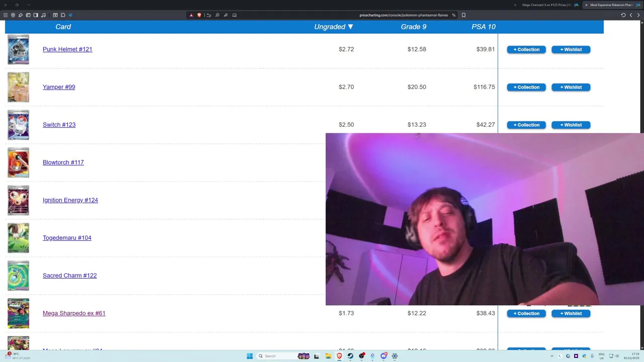Sort by the PSA 10 column header
This screenshot has width=644, height=362.
point(484,27)
